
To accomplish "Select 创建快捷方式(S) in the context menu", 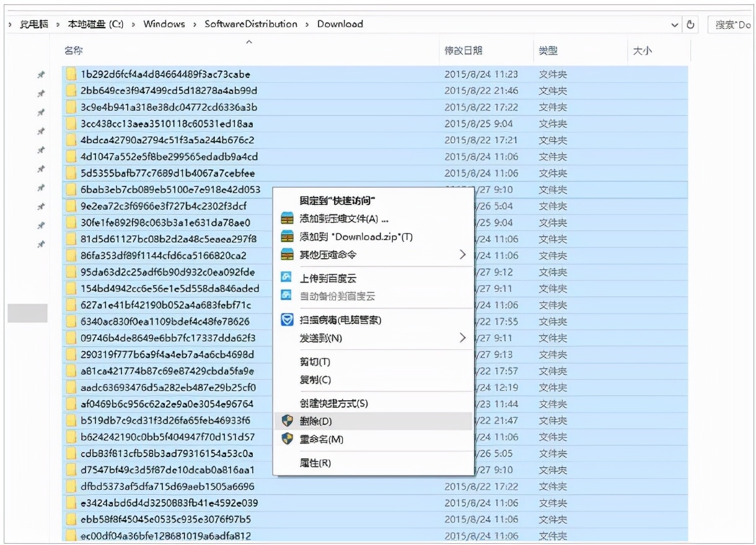I will pyautogui.click(x=333, y=403).
